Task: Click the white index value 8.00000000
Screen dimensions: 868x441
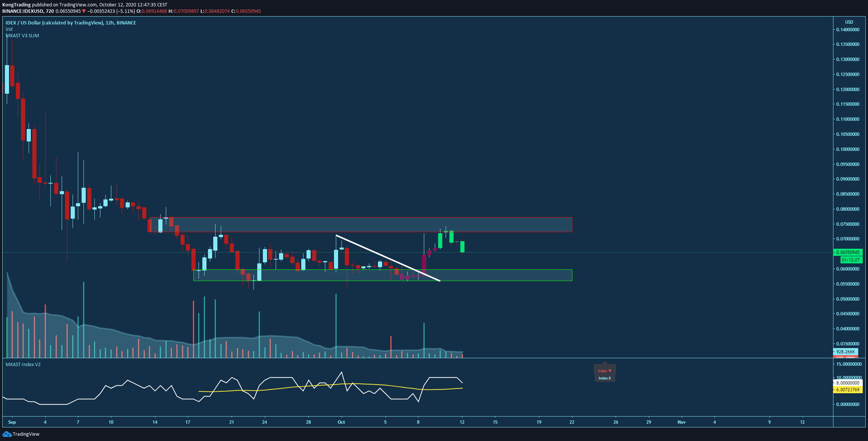Action: coord(848,383)
